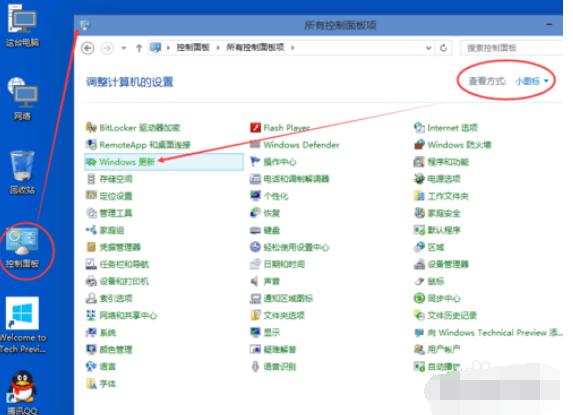Open 定位设置 icon
The width and height of the screenshot is (573, 415).
91,196
